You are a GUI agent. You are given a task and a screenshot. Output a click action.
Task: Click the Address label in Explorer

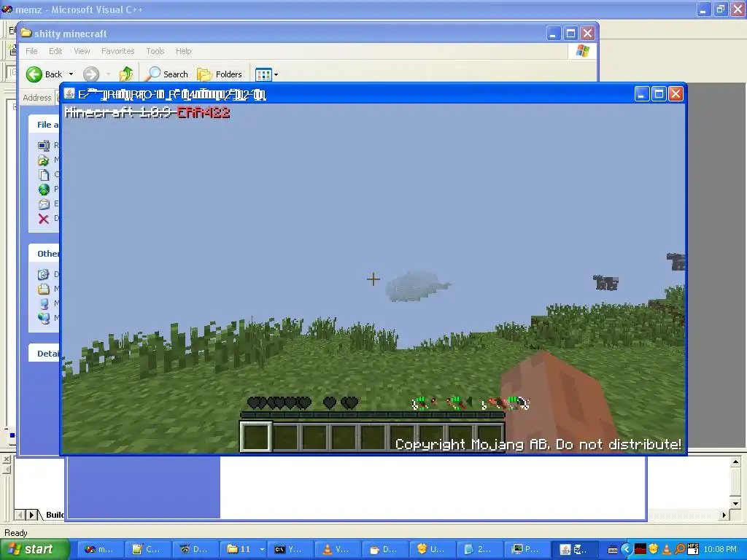[37, 98]
